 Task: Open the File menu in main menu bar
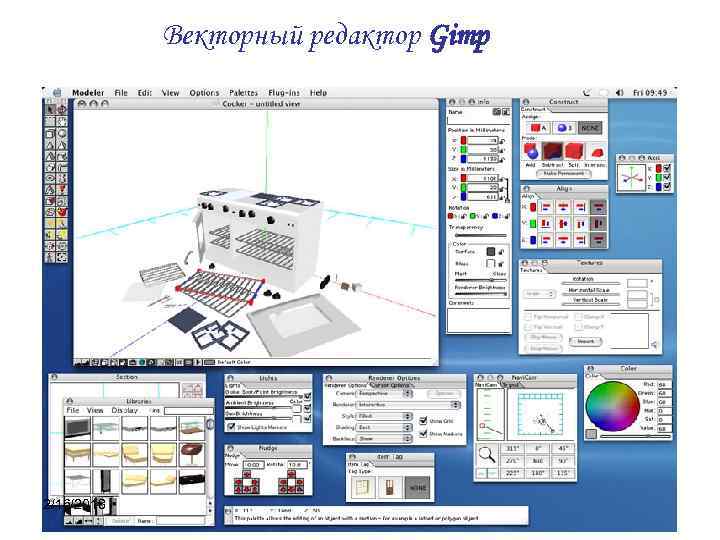click(121, 93)
